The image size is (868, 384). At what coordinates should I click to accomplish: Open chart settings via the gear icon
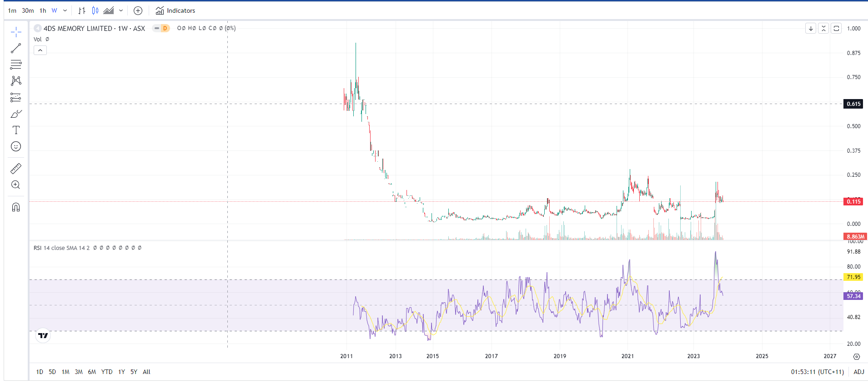click(x=857, y=357)
